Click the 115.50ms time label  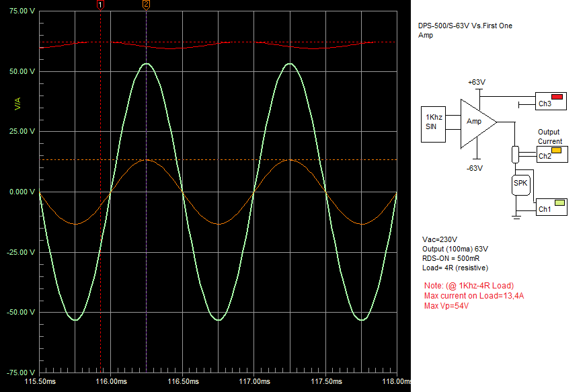(40, 381)
